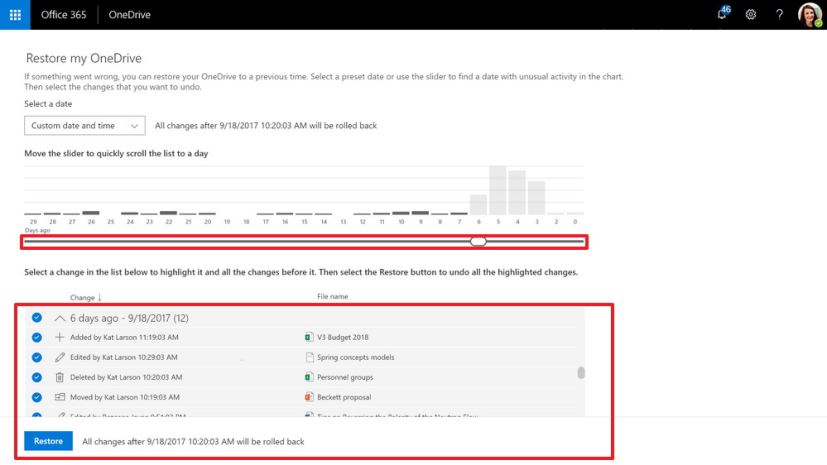Viewport: 827px width, 465px height.
Task: Click the Restore button
Action: [x=48, y=441]
